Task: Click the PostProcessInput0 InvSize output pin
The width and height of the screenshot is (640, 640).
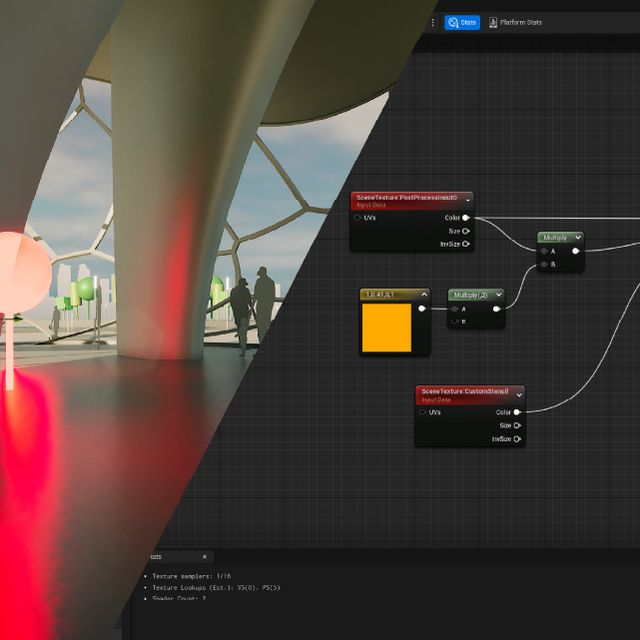Action: 466,243
